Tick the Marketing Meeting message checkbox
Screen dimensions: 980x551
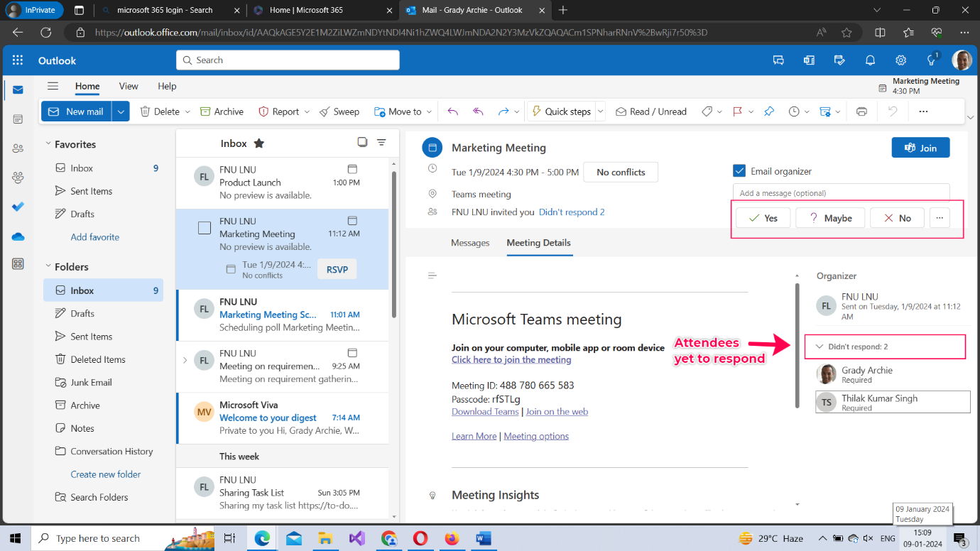[x=205, y=228]
